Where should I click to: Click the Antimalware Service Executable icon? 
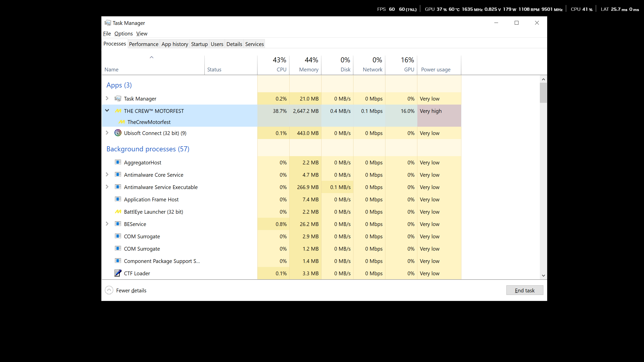coord(118,187)
